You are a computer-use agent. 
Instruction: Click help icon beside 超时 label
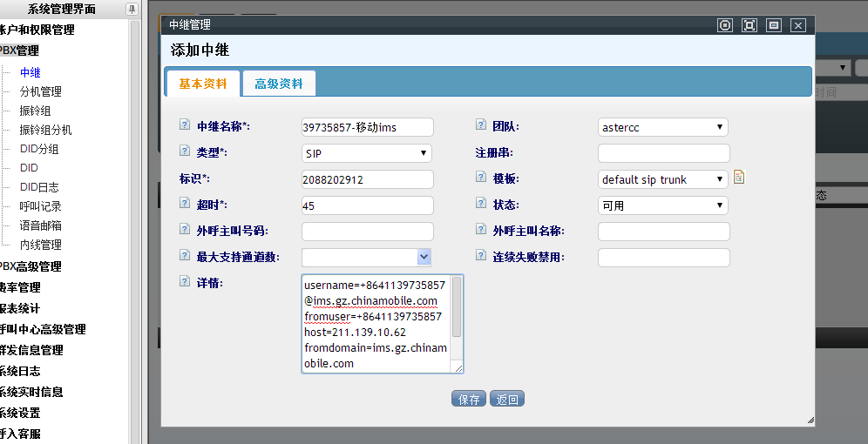pyautogui.click(x=184, y=204)
